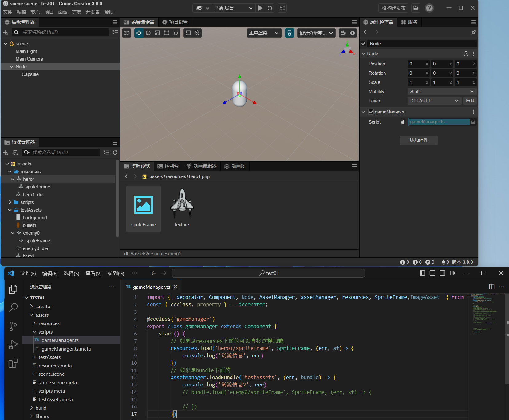
Task: Click the scene light bulb icon
Action: tap(289, 33)
